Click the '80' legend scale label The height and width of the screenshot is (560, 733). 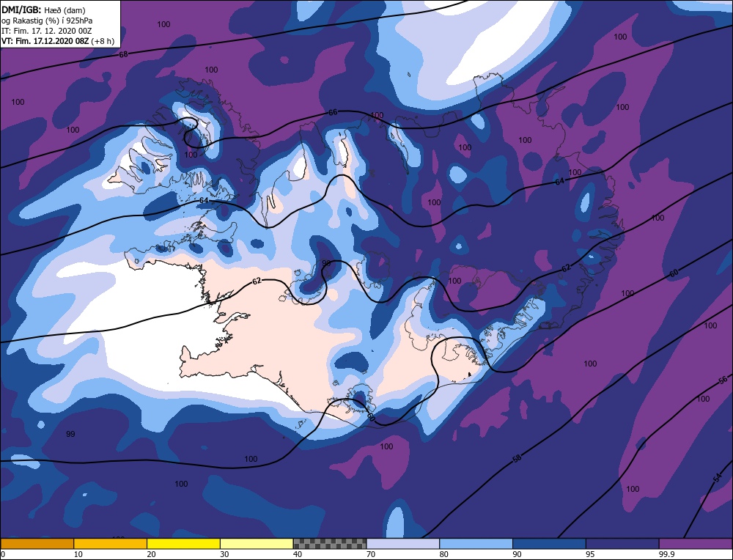(444, 554)
